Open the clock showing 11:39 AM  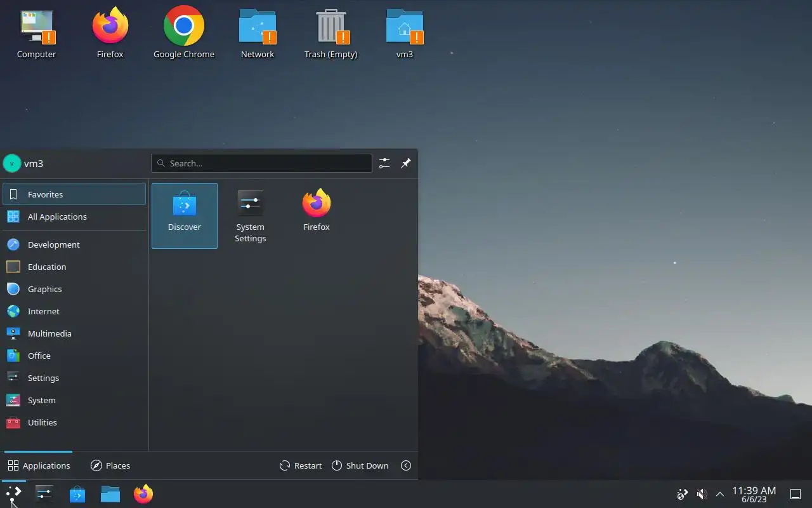click(754, 494)
